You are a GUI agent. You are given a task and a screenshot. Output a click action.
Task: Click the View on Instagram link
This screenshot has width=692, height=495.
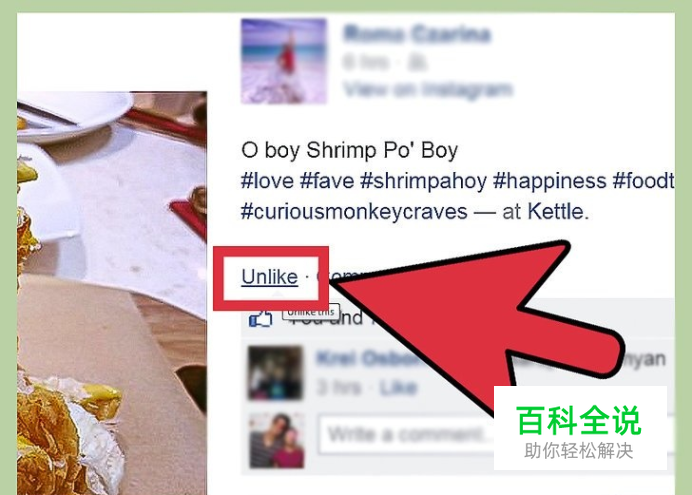[x=428, y=90]
